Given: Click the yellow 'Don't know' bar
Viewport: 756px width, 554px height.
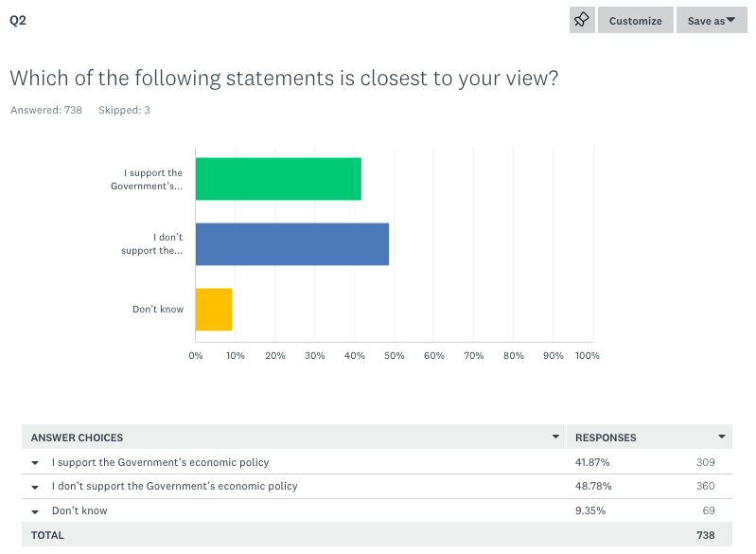Looking at the screenshot, I should pos(214,310).
